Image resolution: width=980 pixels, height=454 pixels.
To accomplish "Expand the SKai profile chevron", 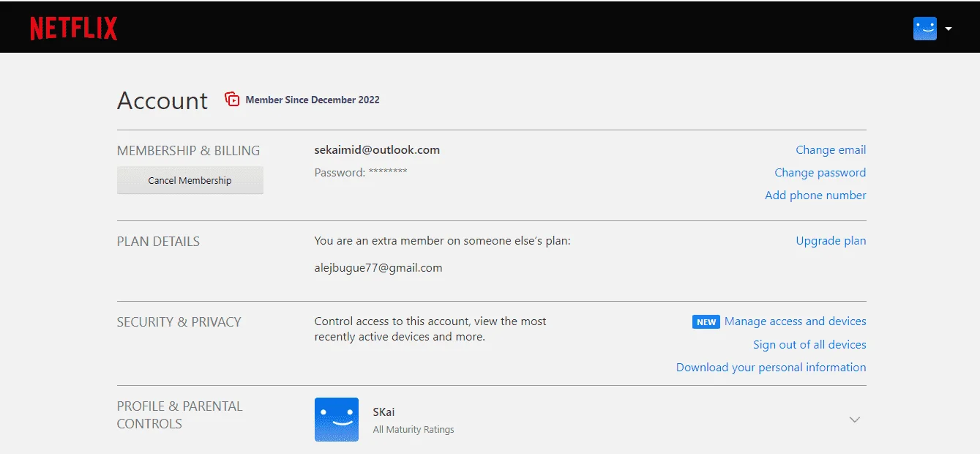I will 854,420.
